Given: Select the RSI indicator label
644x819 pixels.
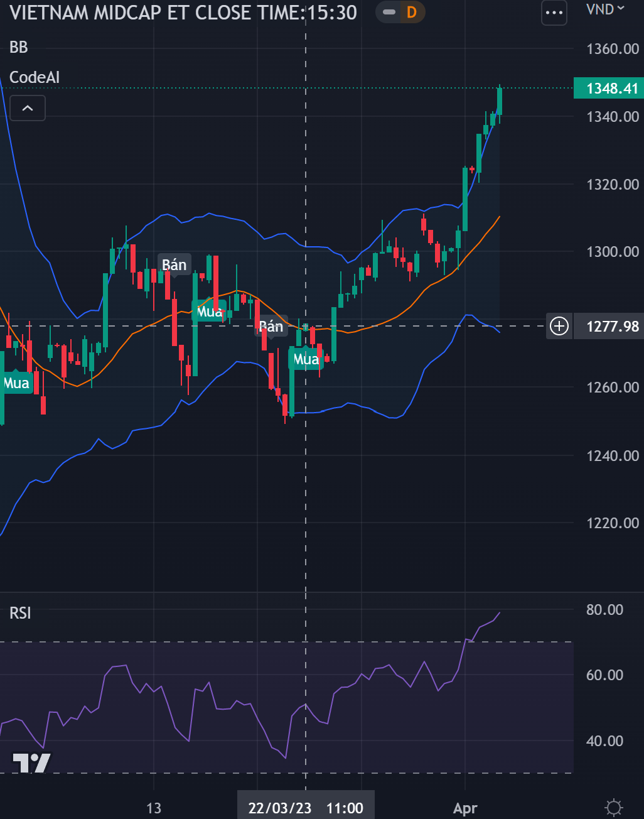Looking at the screenshot, I should [20, 613].
